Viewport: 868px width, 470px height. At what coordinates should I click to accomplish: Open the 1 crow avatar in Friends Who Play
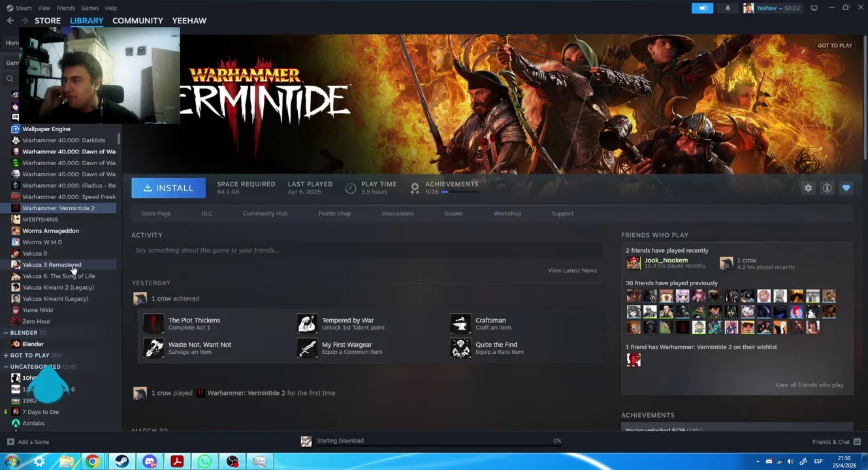click(726, 263)
